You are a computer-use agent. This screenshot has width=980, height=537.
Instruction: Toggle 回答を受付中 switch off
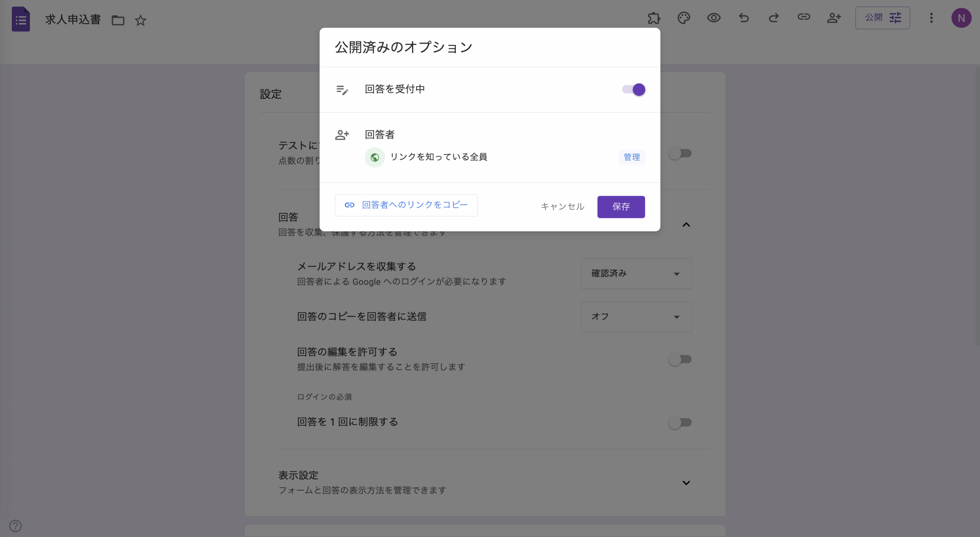[x=634, y=90]
